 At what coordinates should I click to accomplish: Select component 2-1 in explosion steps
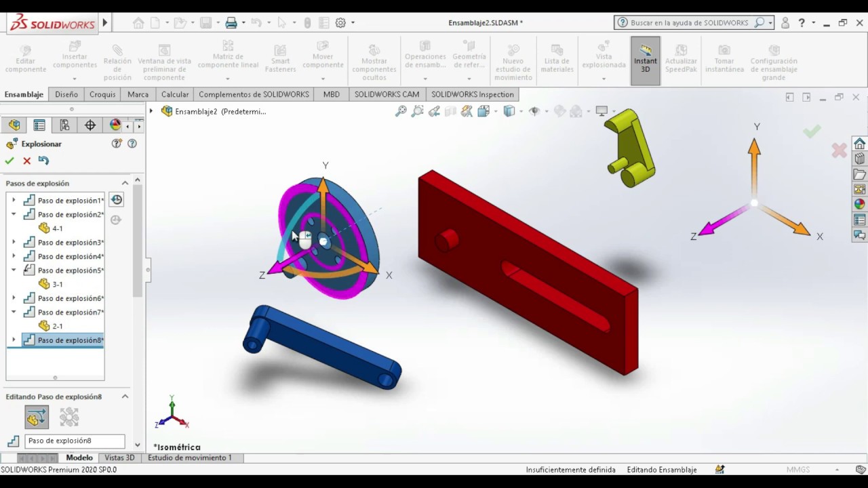(51, 326)
